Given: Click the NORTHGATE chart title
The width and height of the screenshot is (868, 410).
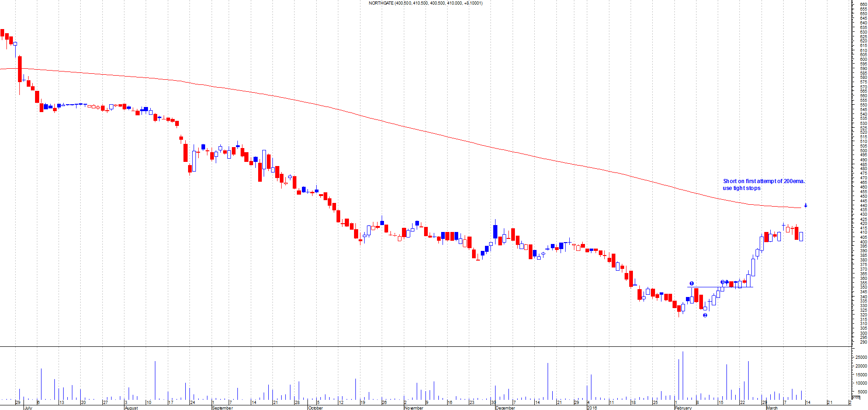Looking at the screenshot, I should (425, 3).
